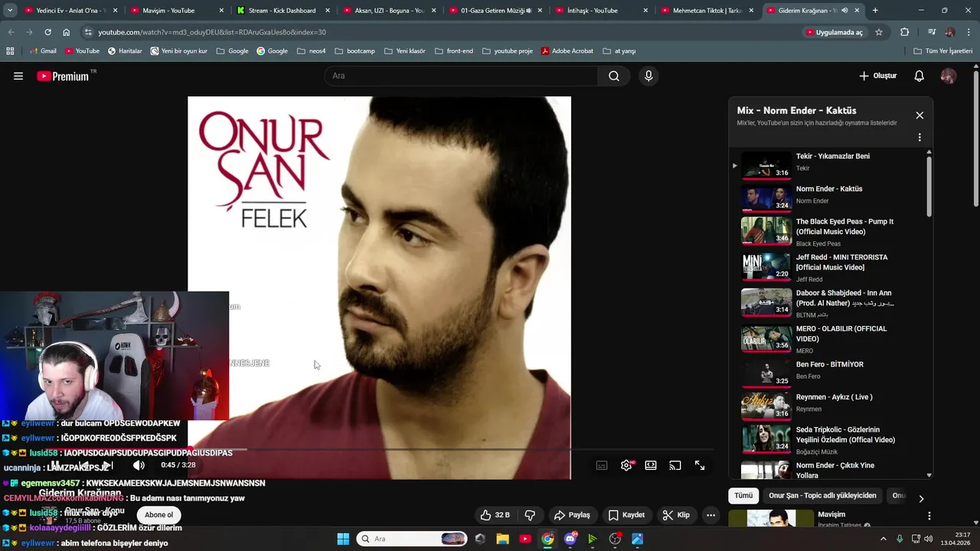Open a new browser tab
980x551 pixels.
point(875,11)
